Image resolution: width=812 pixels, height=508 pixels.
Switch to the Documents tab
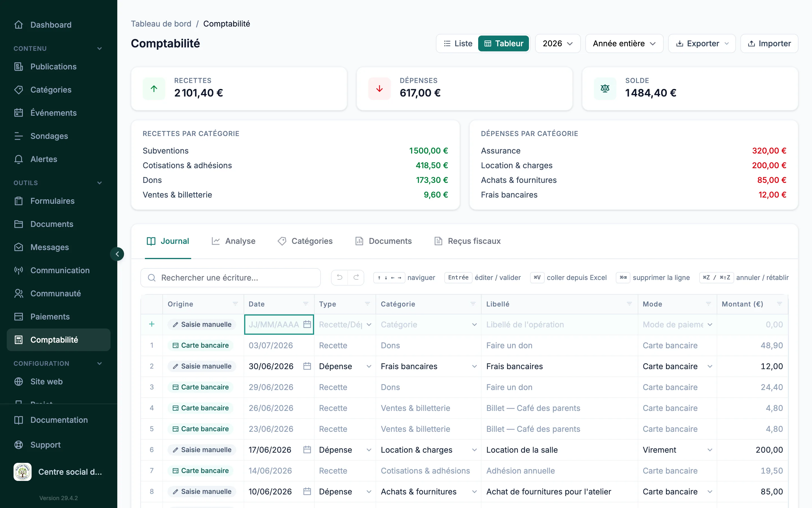pos(383,241)
